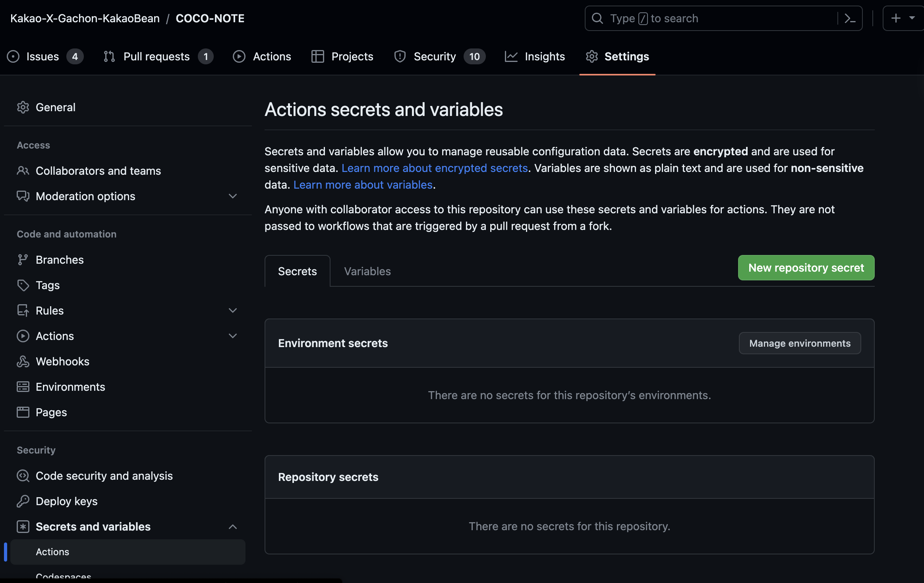This screenshot has height=583, width=924.
Task: Click Manage environments button
Action: (800, 343)
